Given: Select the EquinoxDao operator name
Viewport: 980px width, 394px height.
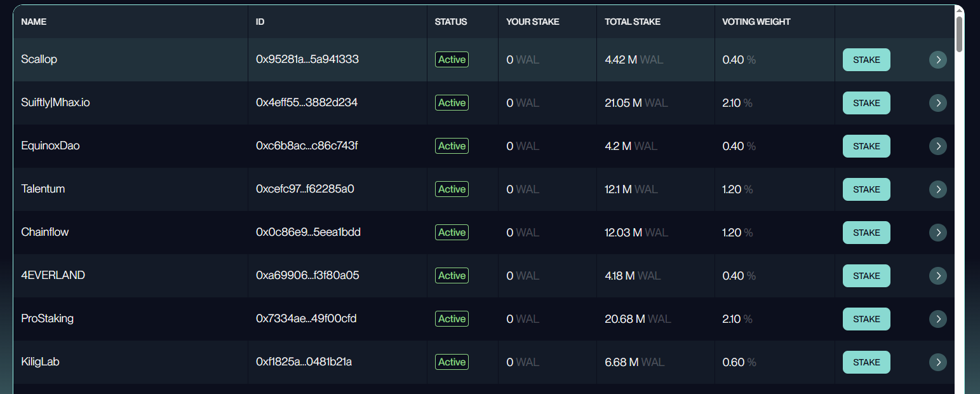Looking at the screenshot, I should 50,146.
